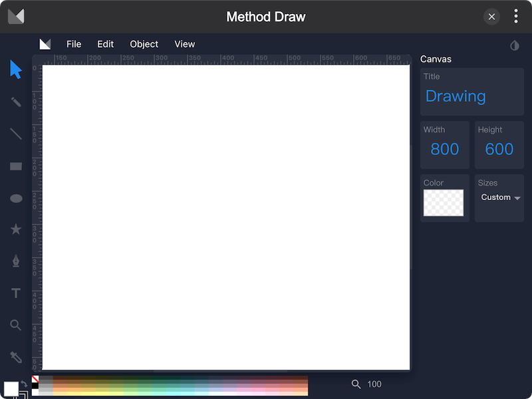This screenshot has height=399, width=532.
Task: Open the Object menu
Action: 144,45
